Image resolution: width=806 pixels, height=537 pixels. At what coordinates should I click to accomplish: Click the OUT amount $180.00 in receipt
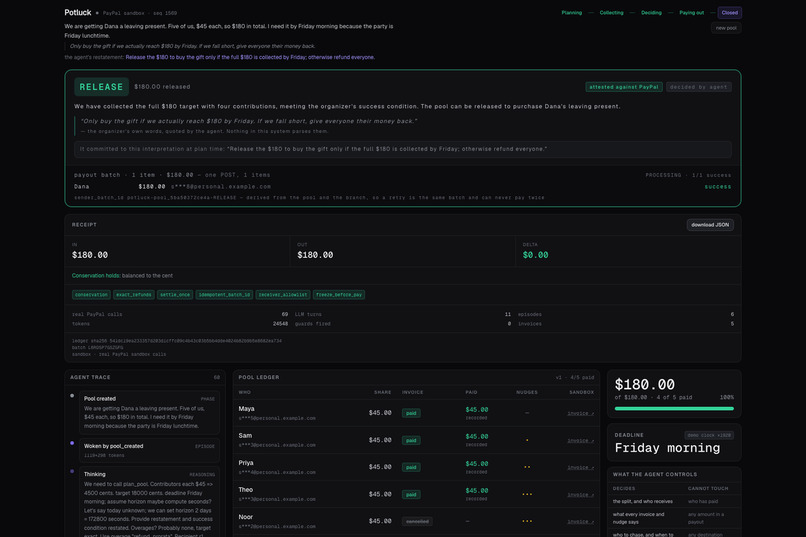pyautogui.click(x=315, y=255)
